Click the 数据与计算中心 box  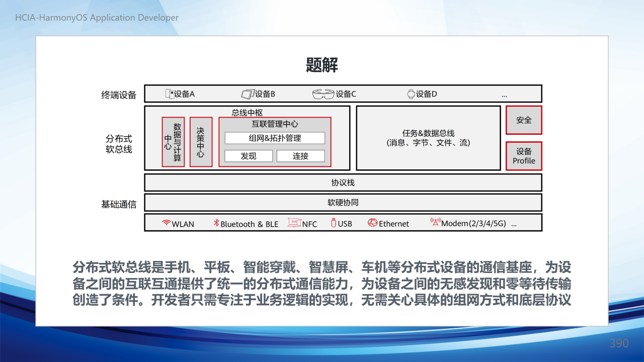173,142
